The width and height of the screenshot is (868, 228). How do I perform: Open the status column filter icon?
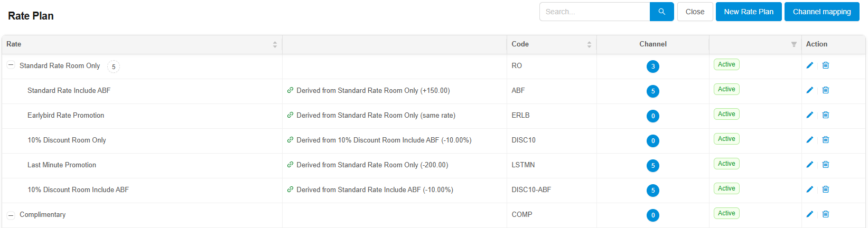tap(794, 44)
